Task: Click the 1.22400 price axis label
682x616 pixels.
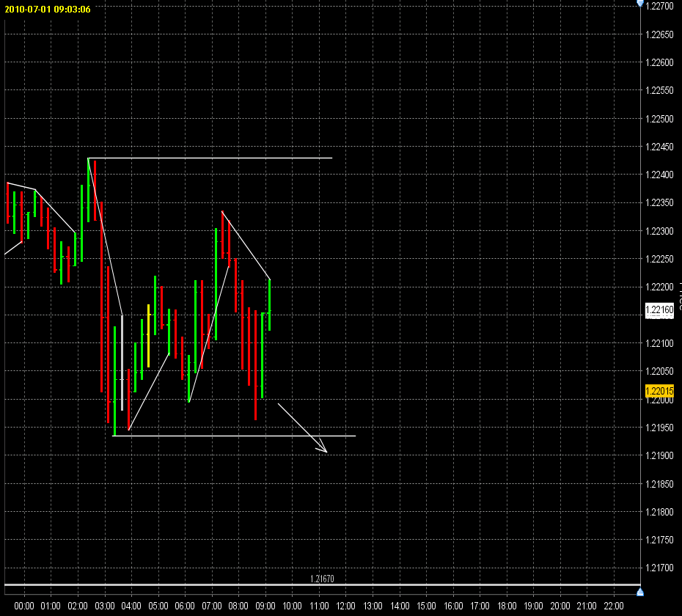Action: pos(660,175)
